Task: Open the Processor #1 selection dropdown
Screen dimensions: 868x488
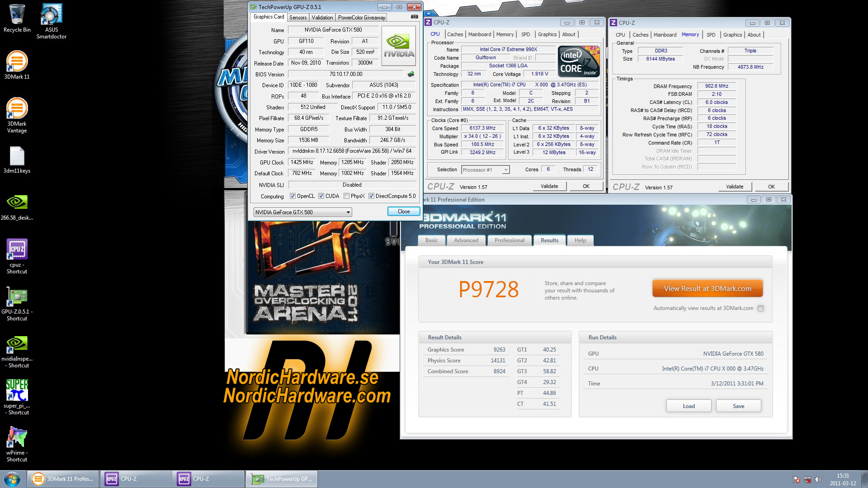Action: [x=505, y=170]
